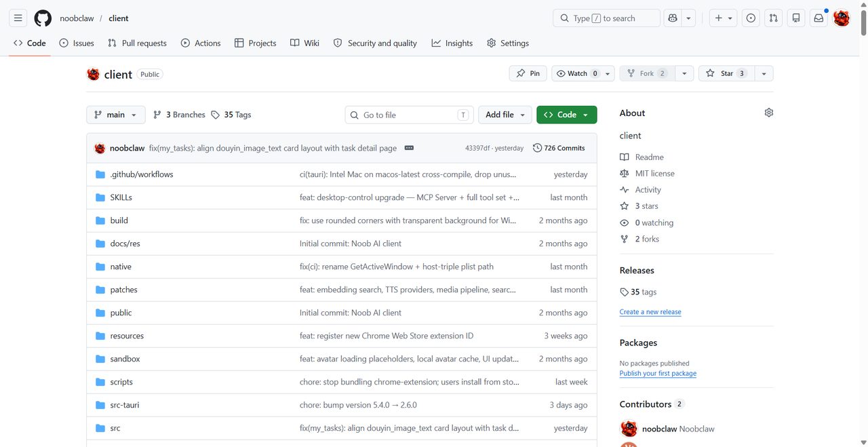Viewport: 868px width, 447px height.
Task: Fork the repository with Fork button
Action: click(x=647, y=73)
